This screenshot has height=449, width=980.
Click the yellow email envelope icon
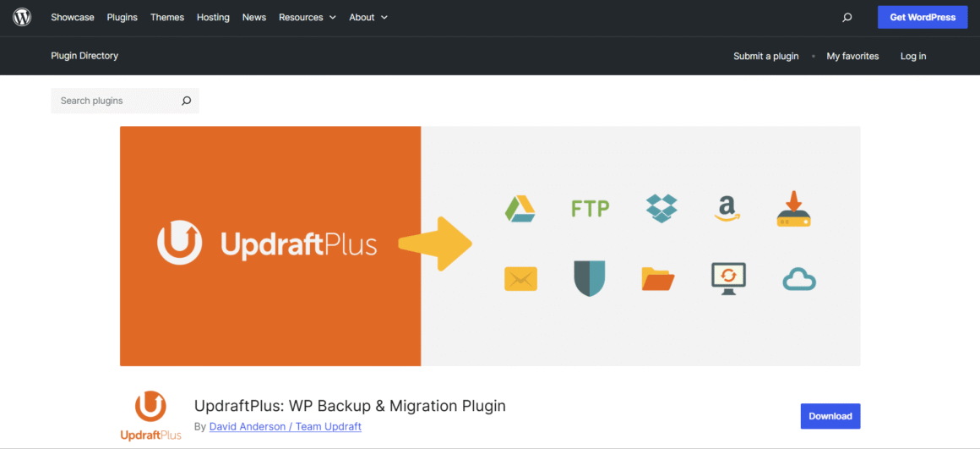pos(520,279)
